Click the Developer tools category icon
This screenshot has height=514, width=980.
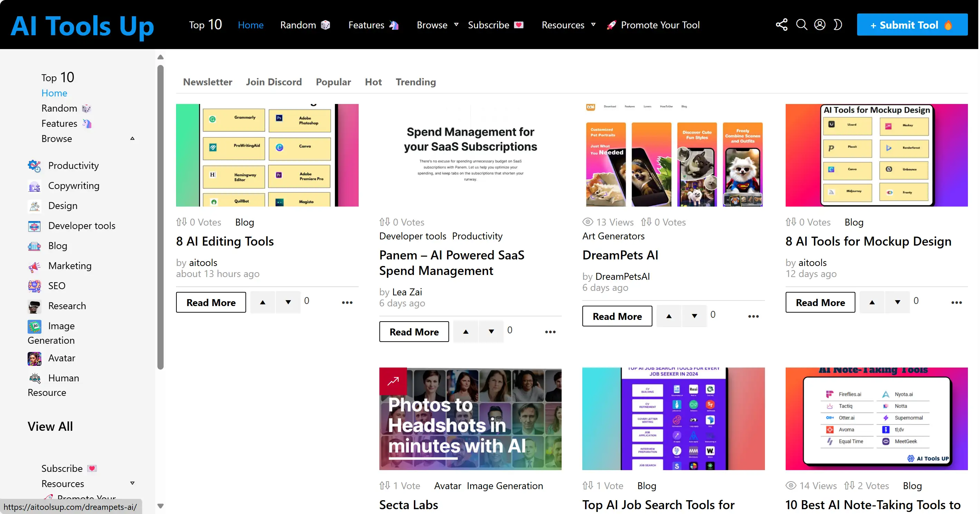(34, 226)
